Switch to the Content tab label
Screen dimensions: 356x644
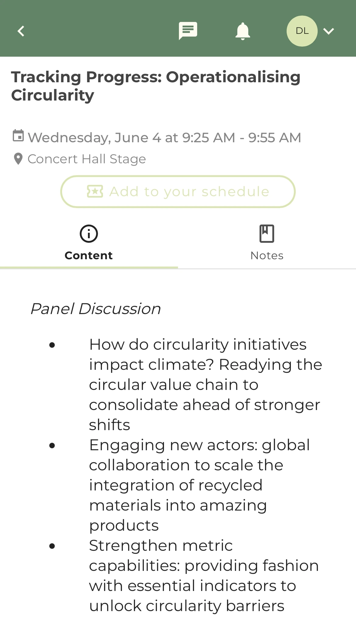tap(89, 256)
